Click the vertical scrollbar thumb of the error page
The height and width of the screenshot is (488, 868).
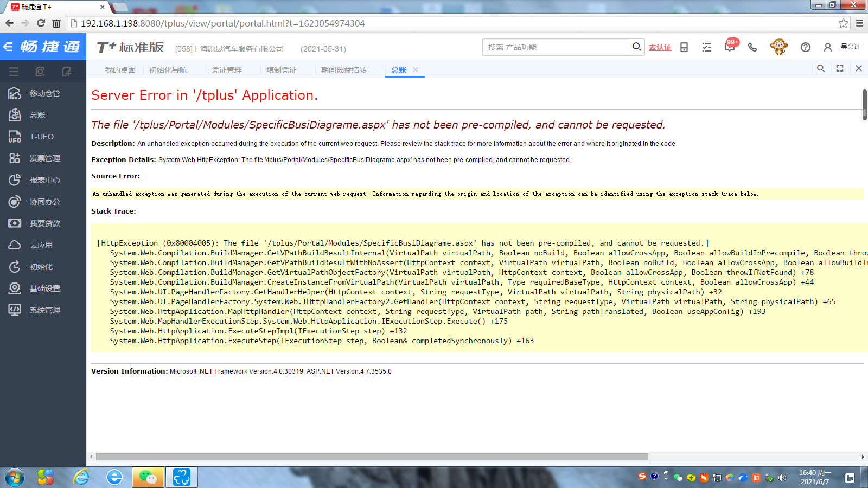click(864, 105)
